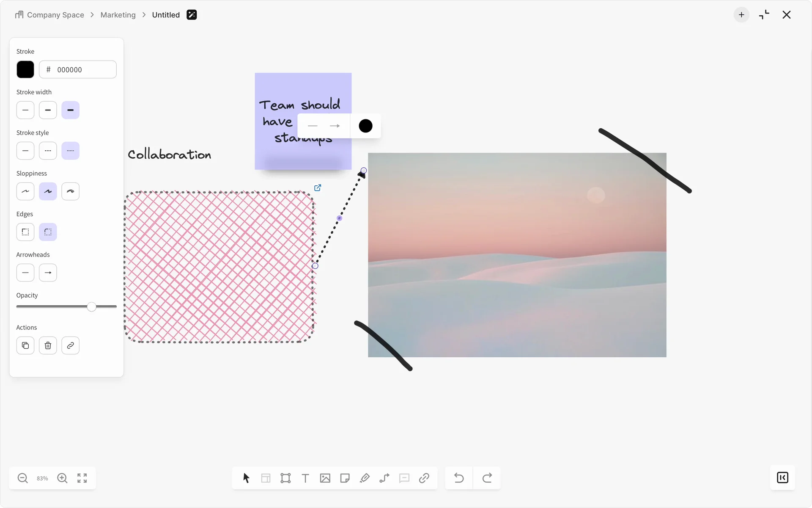The width and height of the screenshot is (812, 508).
Task: Click the opacity slider handle
Action: (92, 307)
